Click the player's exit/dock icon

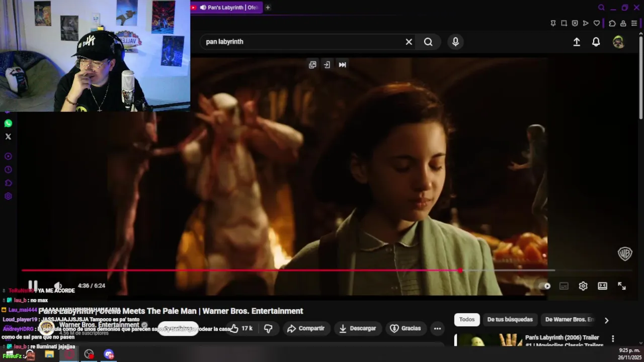(x=327, y=65)
